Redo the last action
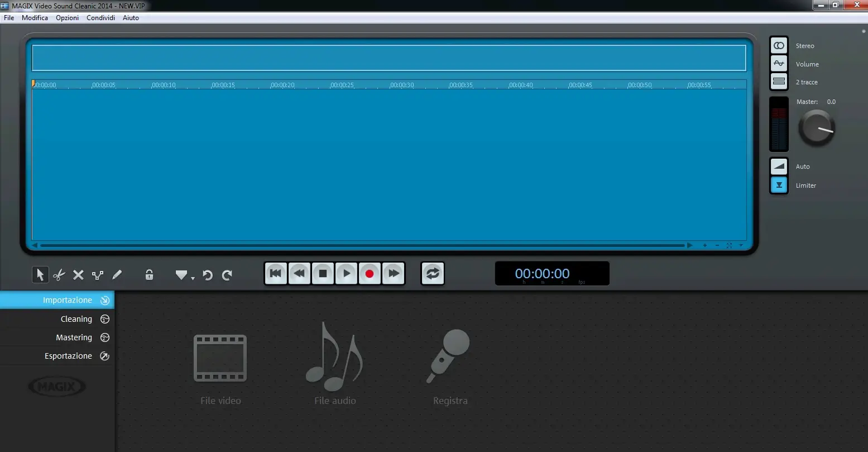Image resolution: width=868 pixels, height=452 pixels. [227, 275]
